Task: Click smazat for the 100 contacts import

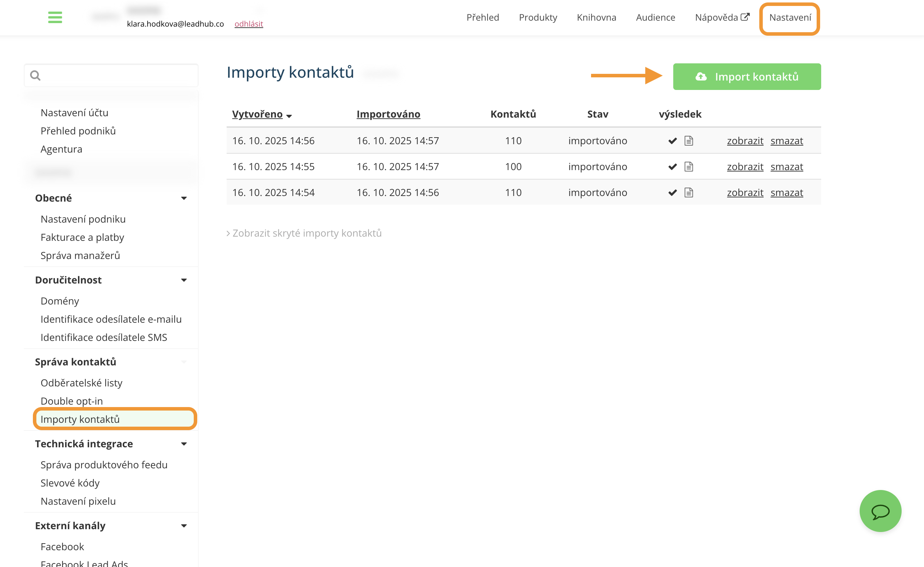Action: [786, 167]
